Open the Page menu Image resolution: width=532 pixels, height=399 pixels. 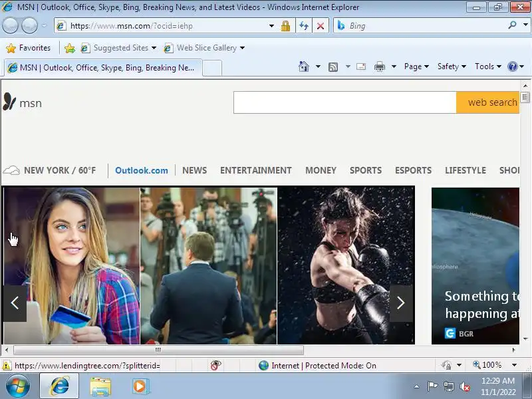click(x=416, y=66)
